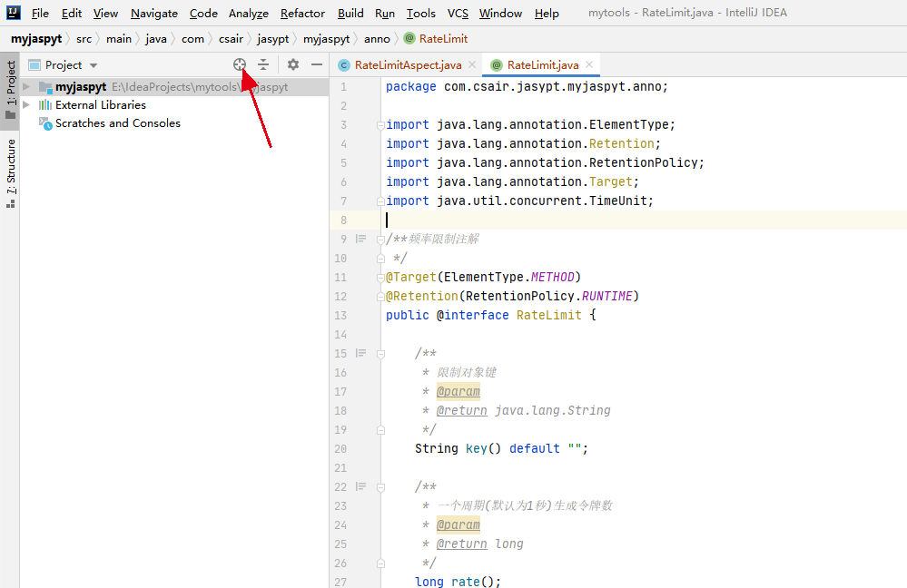
Task: Open Project panel settings gear
Action: point(293,64)
